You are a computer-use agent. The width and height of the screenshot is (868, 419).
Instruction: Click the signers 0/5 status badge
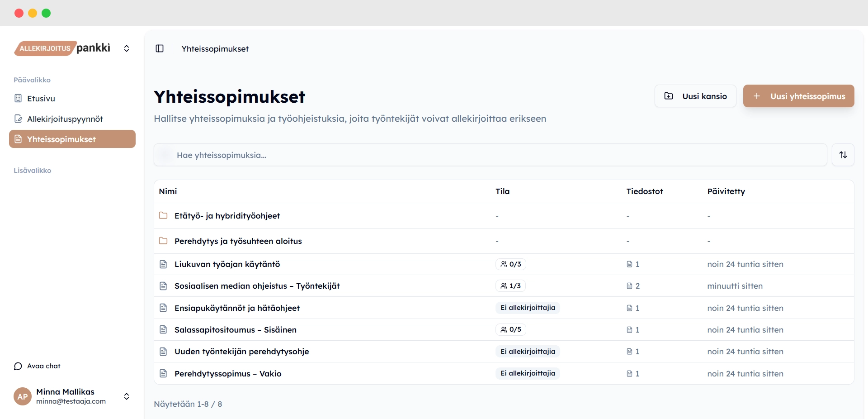pyautogui.click(x=510, y=330)
